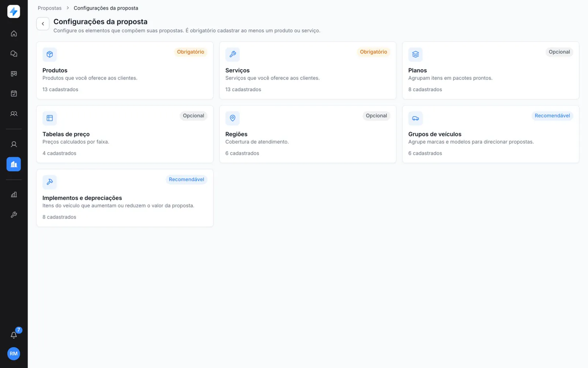
Task: Click the Regiões map pin icon
Action: [x=233, y=118]
